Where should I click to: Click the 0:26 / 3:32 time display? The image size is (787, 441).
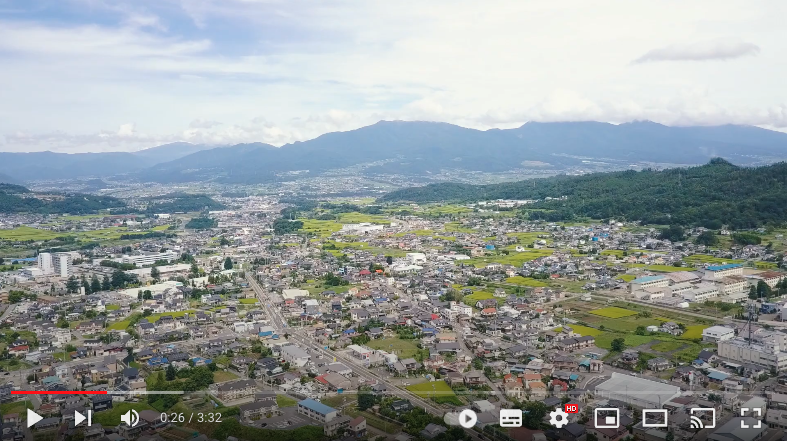click(x=191, y=418)
